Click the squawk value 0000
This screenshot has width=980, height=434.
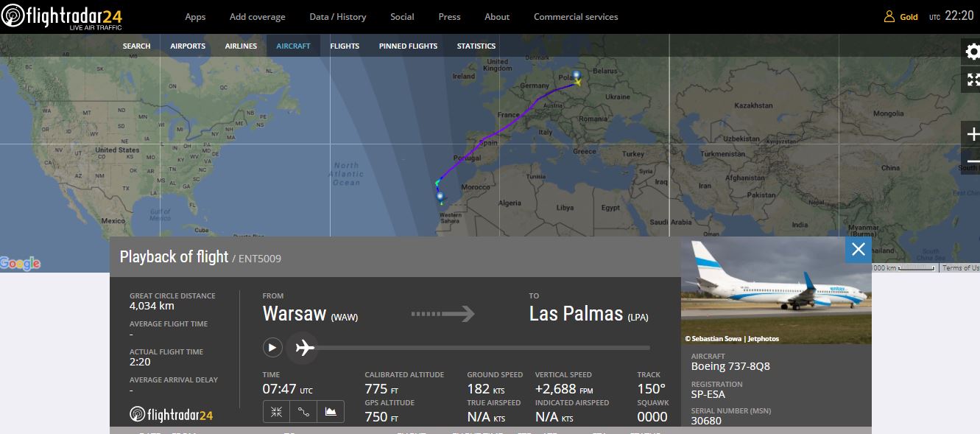click(652, 417)
